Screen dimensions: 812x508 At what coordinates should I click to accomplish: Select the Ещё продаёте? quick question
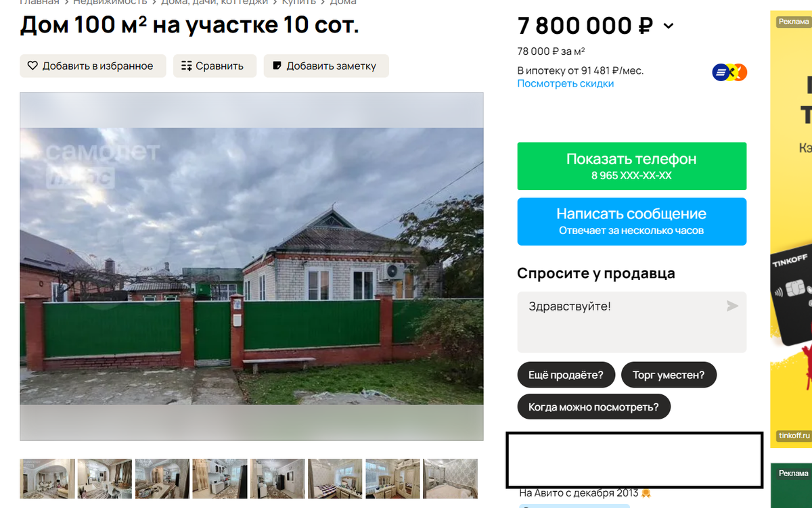566,375
